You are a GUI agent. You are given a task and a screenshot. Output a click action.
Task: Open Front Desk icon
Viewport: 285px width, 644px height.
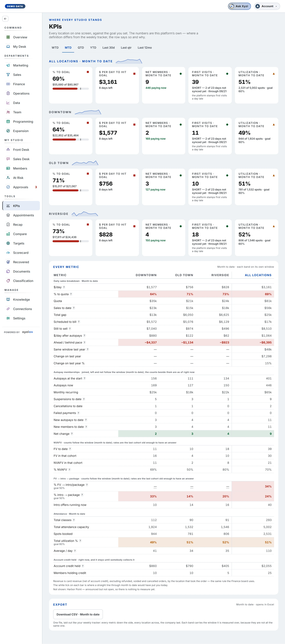click(8, 149)
